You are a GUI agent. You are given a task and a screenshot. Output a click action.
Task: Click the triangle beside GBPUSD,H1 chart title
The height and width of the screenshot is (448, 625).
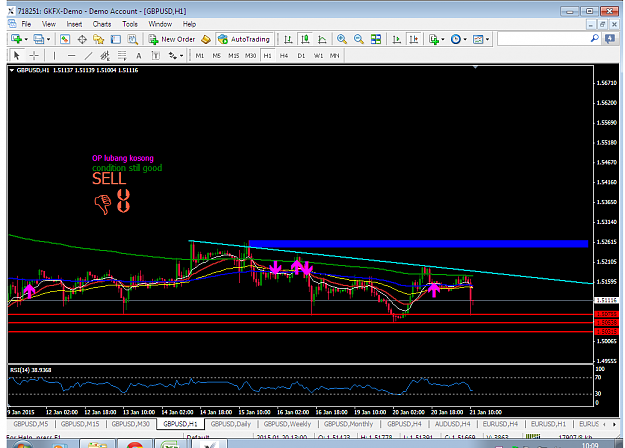(12, 71)
